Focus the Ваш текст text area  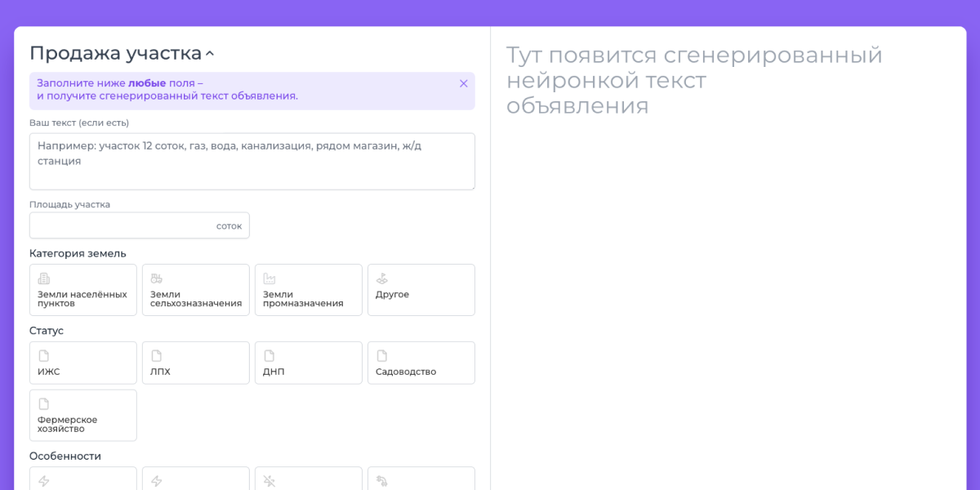(x=252, y=162)
